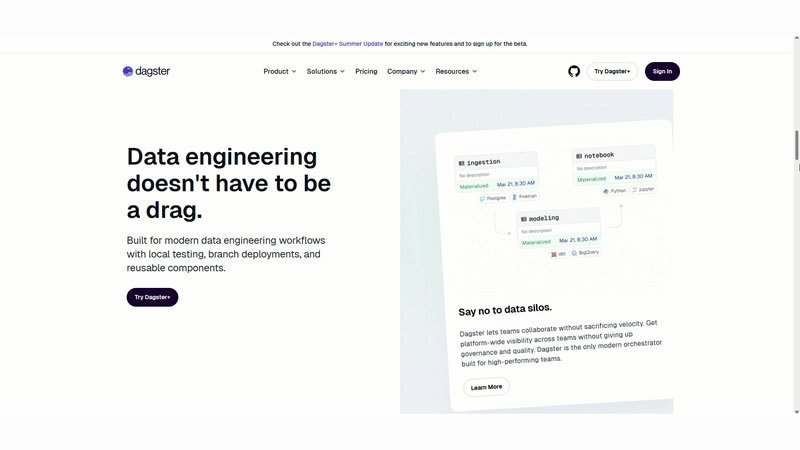The height and width of the screenshot is (450, 800).
Task: Click the ingestion asset card title
Action: click(483, 162)
